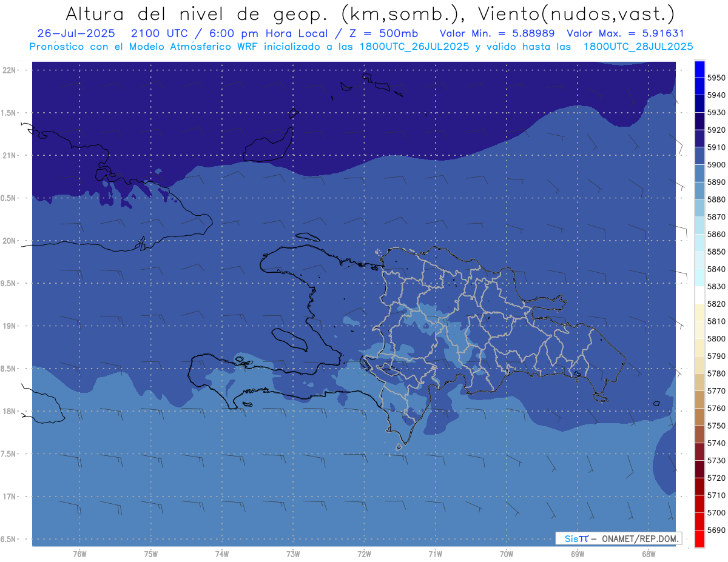The image size is (728, 562).
Task: Click the 5690 value on the color scale
Action: pos(716,530)
